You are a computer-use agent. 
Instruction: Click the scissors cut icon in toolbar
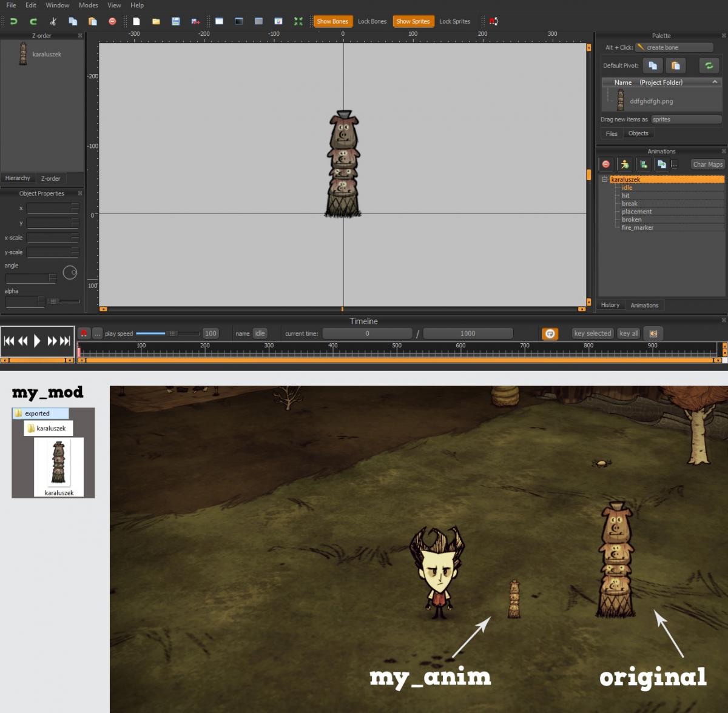coord(53,21)
